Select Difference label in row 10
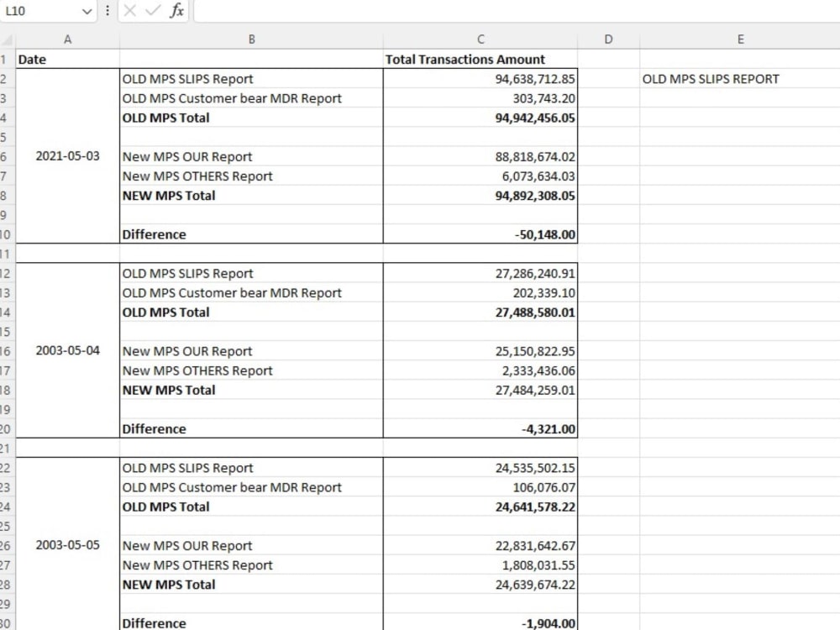The width and height of the screenshot is (840, 630). pos(251,234)
